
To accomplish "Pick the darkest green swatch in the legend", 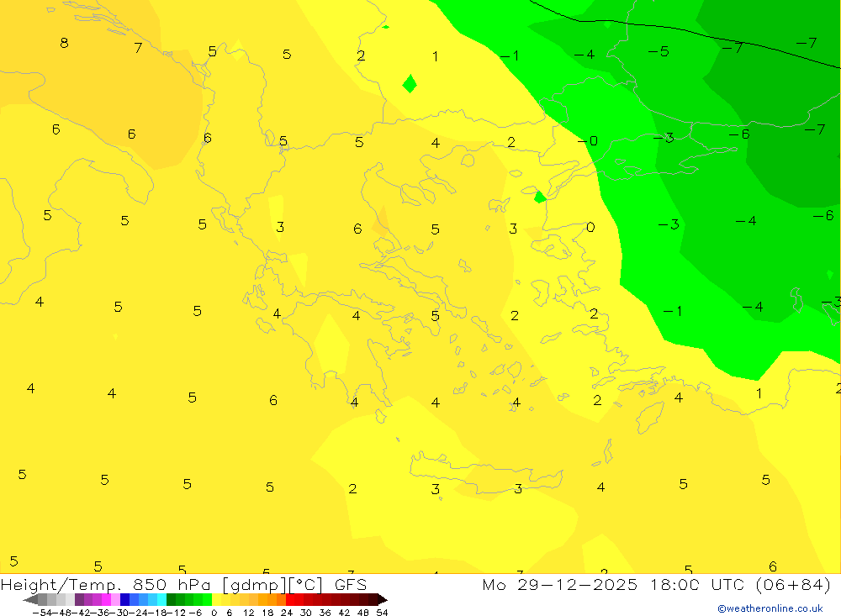I will pos(171,600).
